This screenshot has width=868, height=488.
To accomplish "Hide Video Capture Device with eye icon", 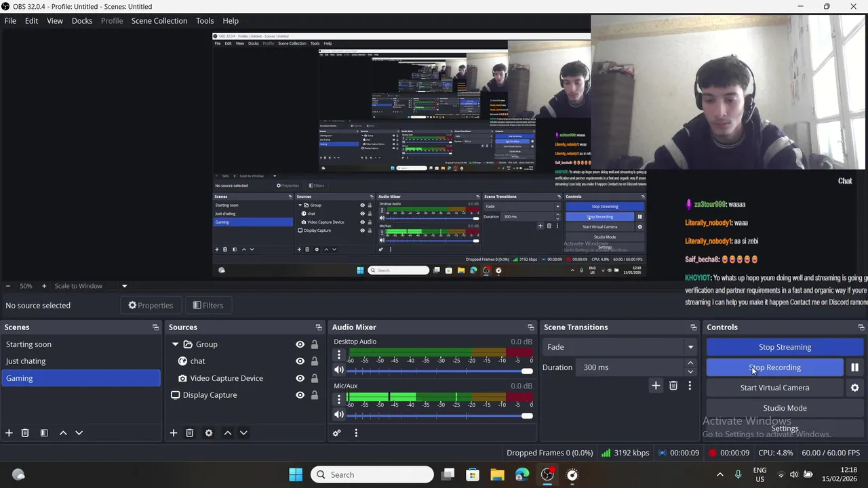I will point(300,378).
